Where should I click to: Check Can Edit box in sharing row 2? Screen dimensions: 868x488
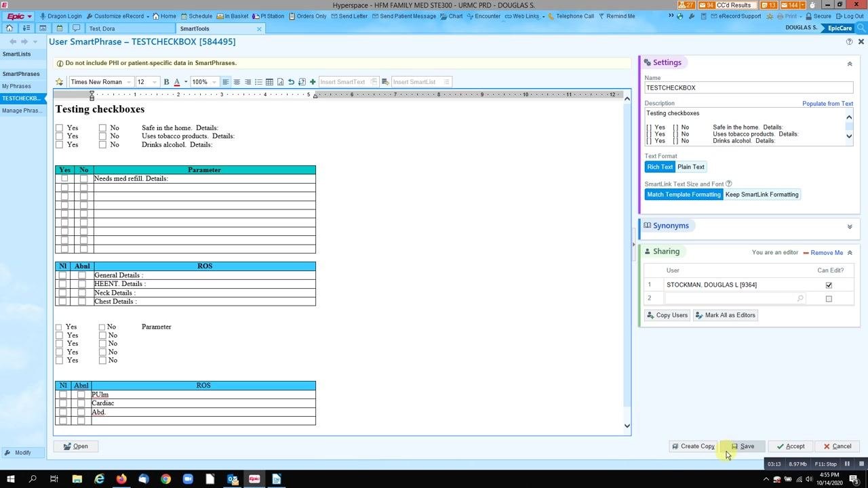tap(829, 299)
